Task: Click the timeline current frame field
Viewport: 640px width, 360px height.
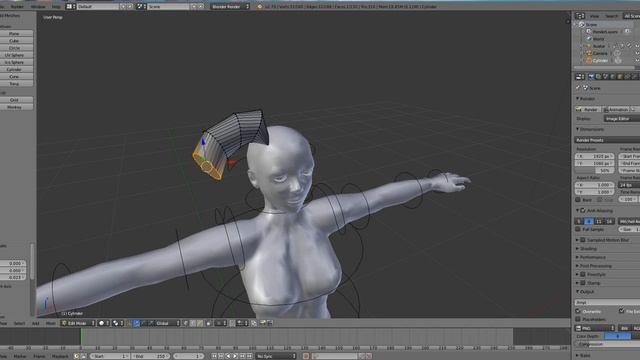Action: pos(188,356)
